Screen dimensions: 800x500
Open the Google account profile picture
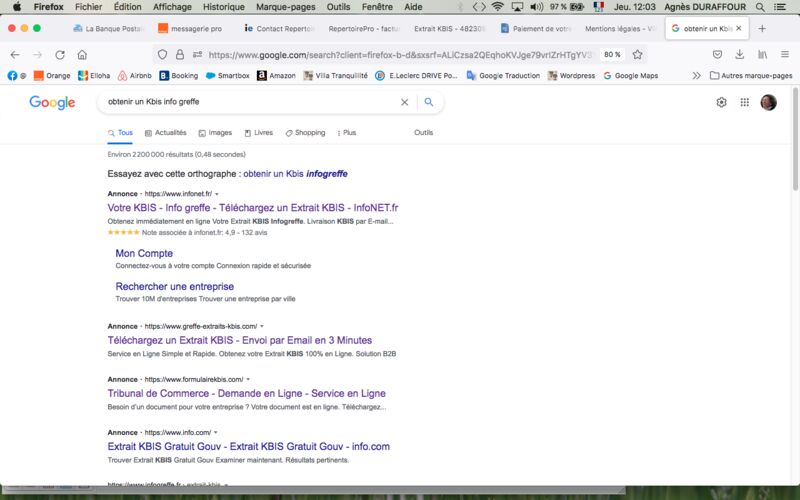click(x=768, y=102)
